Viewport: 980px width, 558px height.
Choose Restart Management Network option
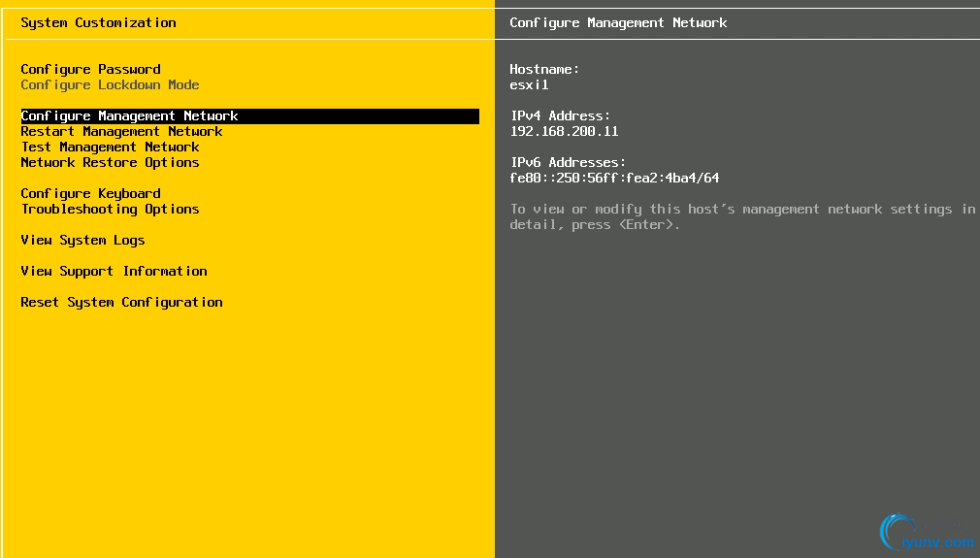point(121,132)
